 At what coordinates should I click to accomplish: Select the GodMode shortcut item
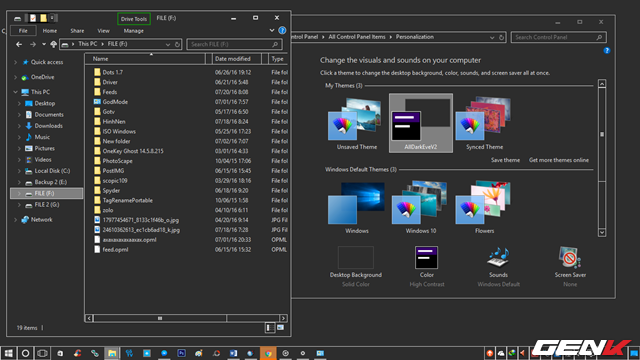pyautogui.click(x=115, y=102)
